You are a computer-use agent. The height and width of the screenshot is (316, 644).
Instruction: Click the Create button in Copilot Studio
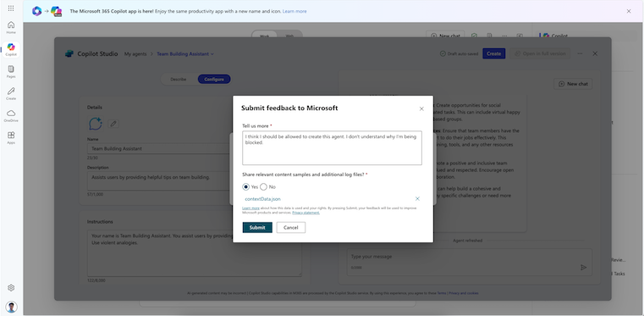[x=493, y=54]
